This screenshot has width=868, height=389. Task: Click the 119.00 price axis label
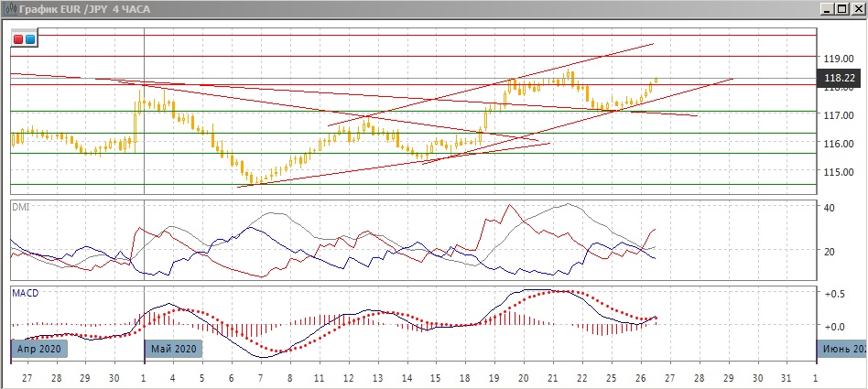pos(838,56)
